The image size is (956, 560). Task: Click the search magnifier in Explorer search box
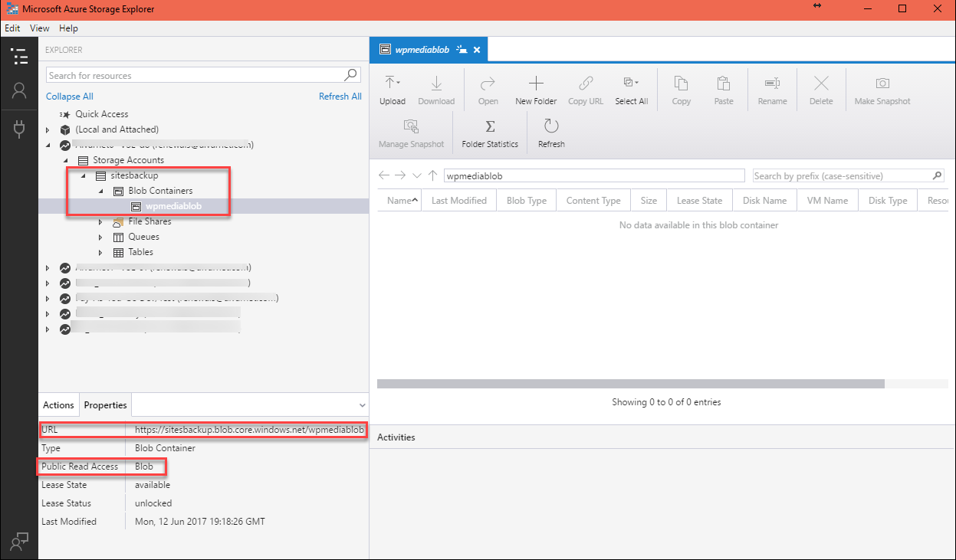click(x=350, y=74)
